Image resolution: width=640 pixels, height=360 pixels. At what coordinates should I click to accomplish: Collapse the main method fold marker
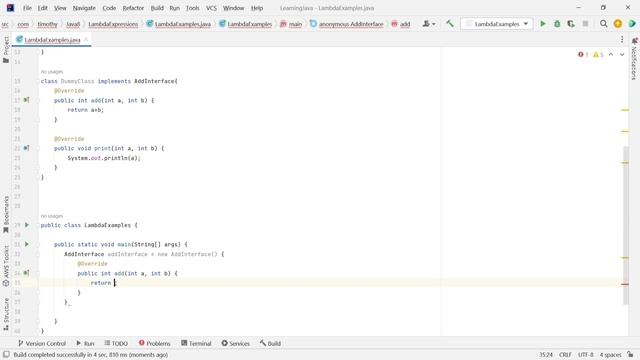[x=37, y=244]
